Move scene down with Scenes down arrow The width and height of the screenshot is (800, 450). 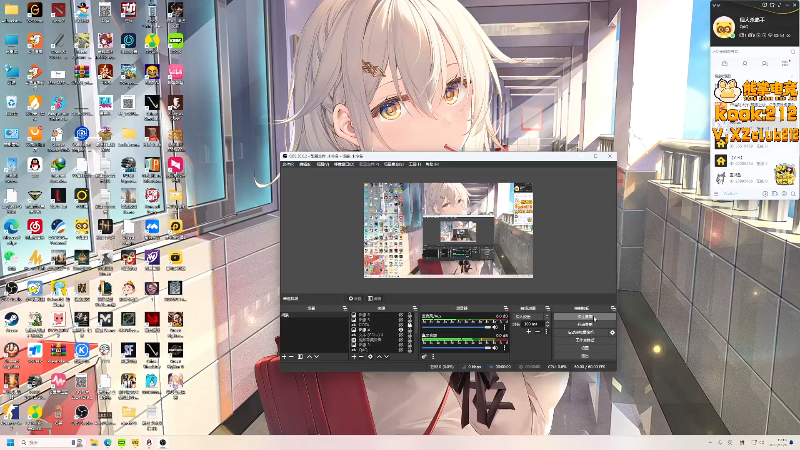316,357
